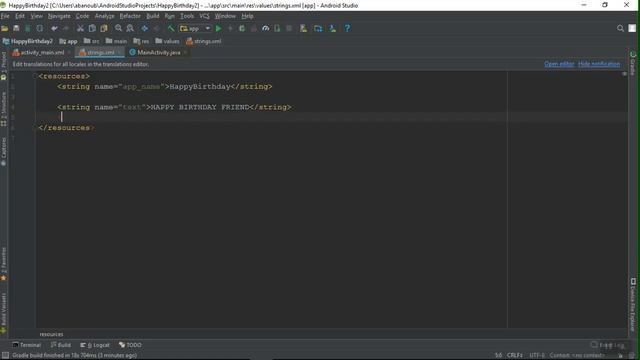Open the File menu

point(5,16)
